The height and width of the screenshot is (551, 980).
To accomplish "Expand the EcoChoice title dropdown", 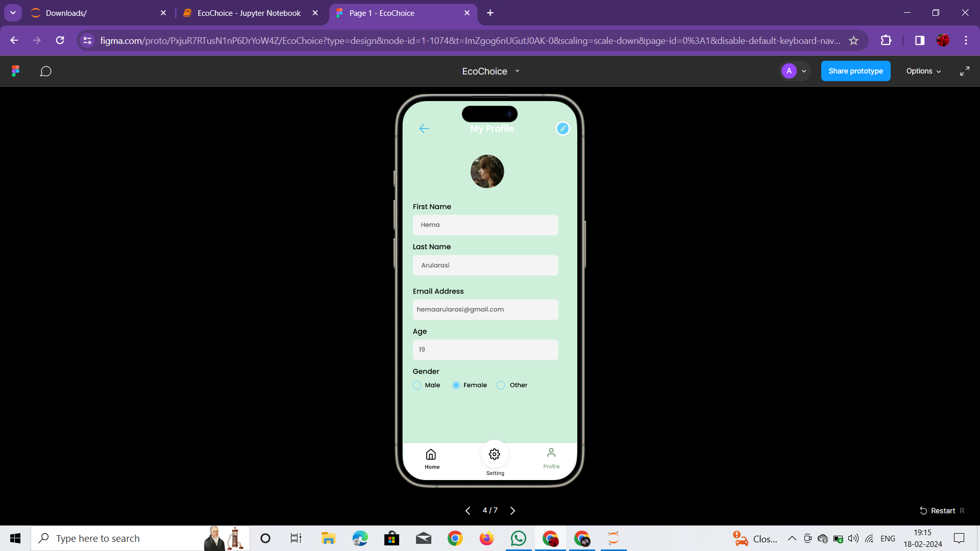I will click(x=517, y=71).
